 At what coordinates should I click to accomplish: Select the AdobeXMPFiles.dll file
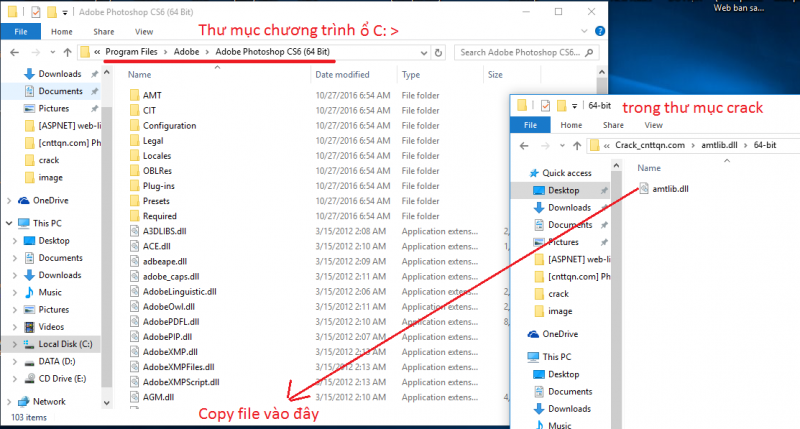coord(179,367)
